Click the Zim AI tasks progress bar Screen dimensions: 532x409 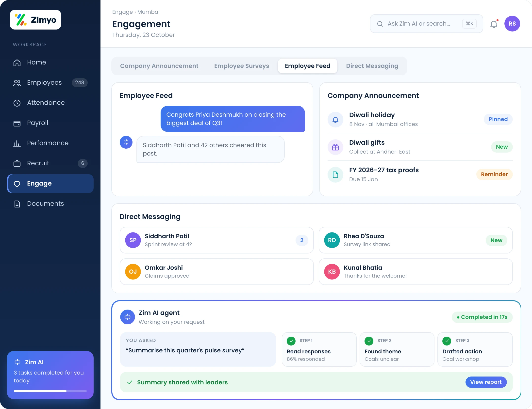(50, 391)
